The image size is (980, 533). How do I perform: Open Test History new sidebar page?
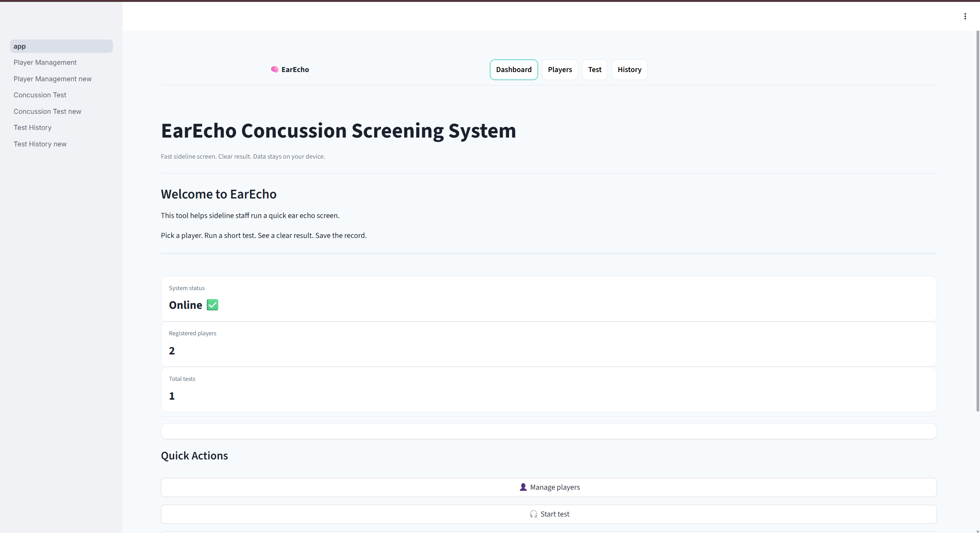click(x=40, y=144)
